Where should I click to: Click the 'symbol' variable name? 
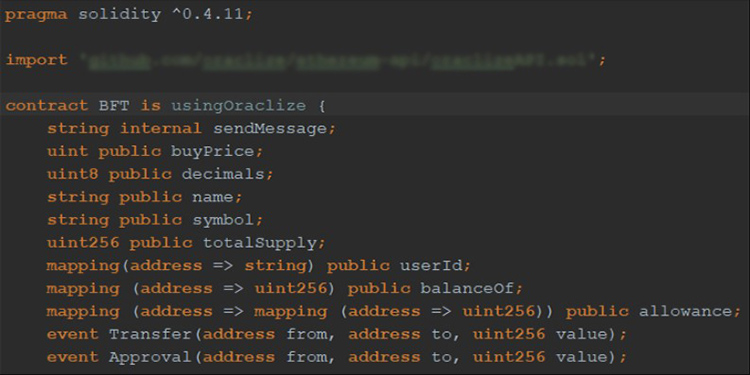point(223,220)
